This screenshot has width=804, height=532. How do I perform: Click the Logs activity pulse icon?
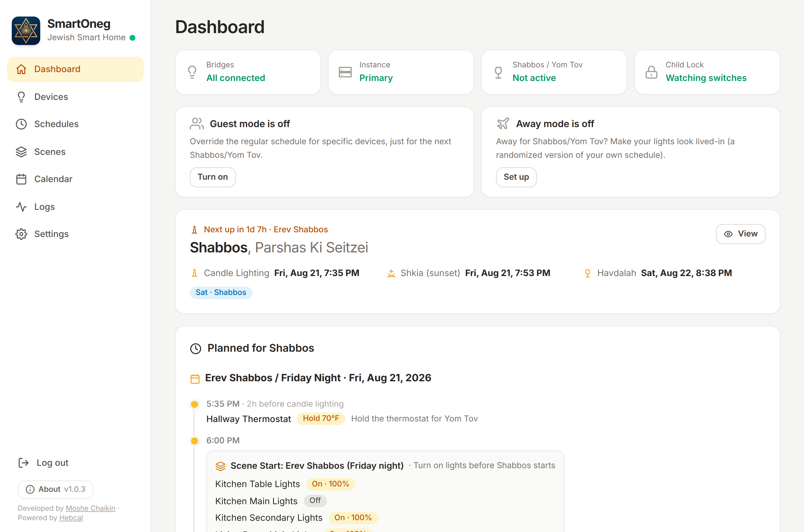coord(21,207)
